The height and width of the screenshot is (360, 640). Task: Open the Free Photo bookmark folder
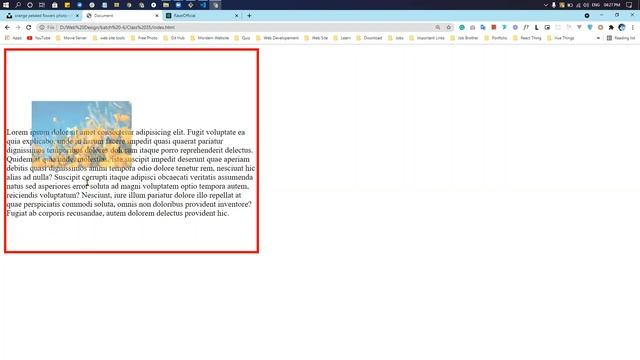click(x=144, y=38)
